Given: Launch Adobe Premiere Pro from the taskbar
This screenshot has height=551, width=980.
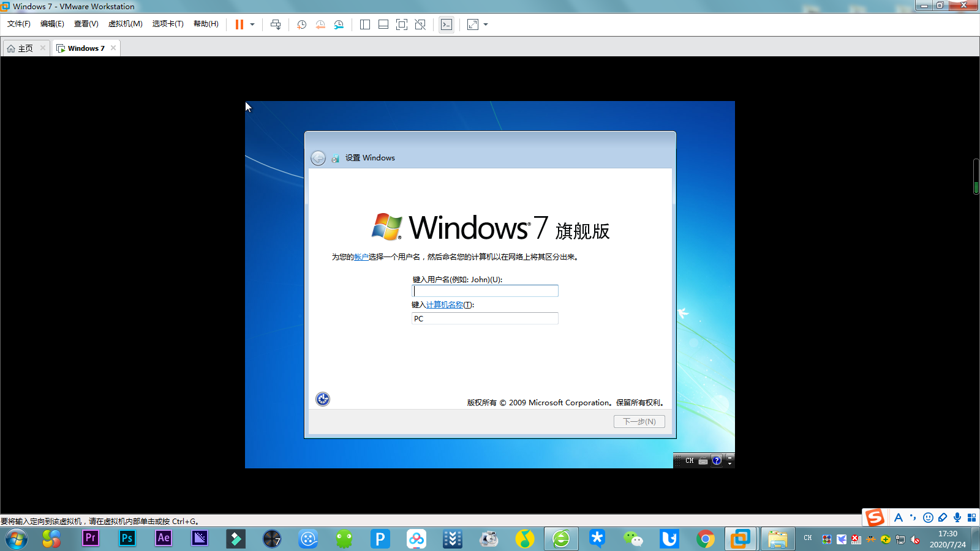Looking at the screenshot, I should coord(91,538).
